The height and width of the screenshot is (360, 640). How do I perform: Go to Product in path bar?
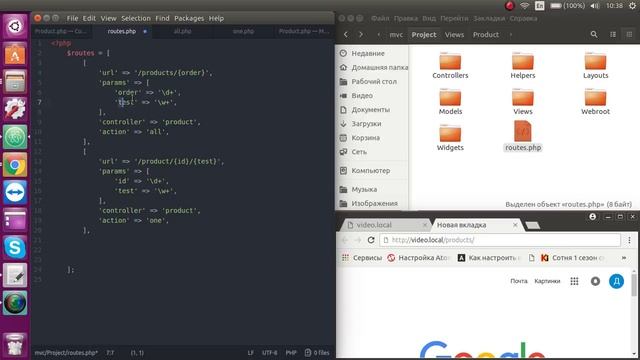click(486, 35)
